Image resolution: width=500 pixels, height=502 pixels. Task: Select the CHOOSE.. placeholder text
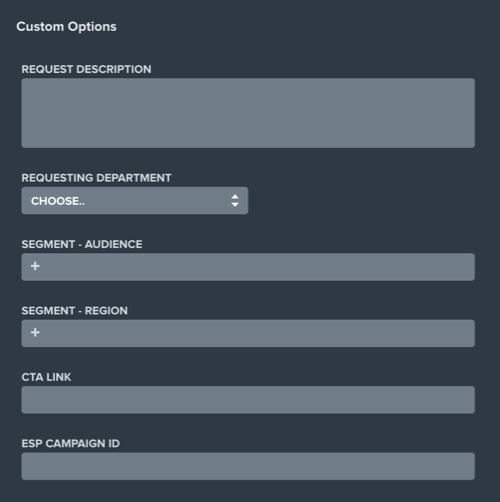pos(58,201)
